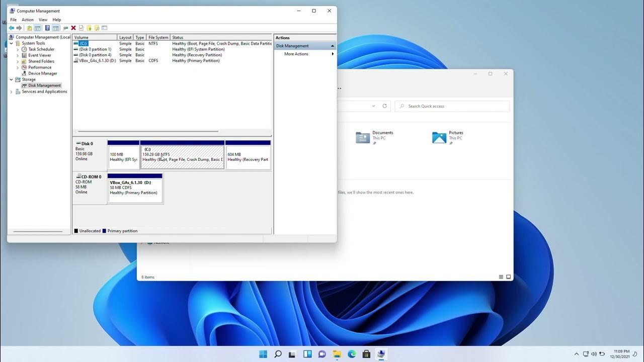Select the (Disk 0 partition 4) volume row
644x362 pixels.
[172, 55]
